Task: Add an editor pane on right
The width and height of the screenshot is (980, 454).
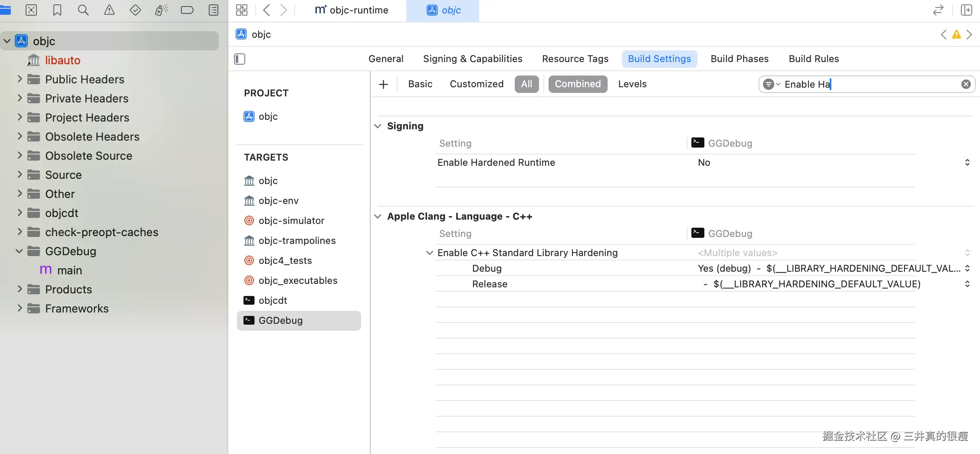Action: [966, 10]
